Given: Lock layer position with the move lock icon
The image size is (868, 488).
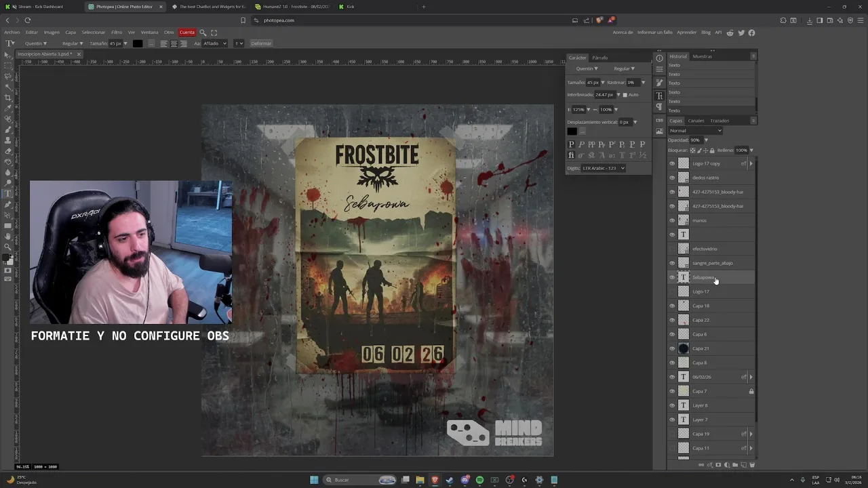Looking at the screenshot, I should coord(706,150).
